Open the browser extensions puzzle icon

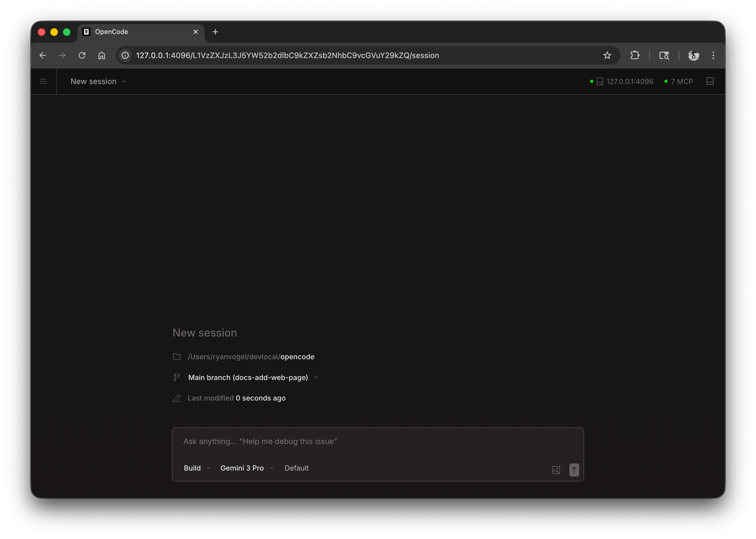pyautogui.click(x=635, y=55)
